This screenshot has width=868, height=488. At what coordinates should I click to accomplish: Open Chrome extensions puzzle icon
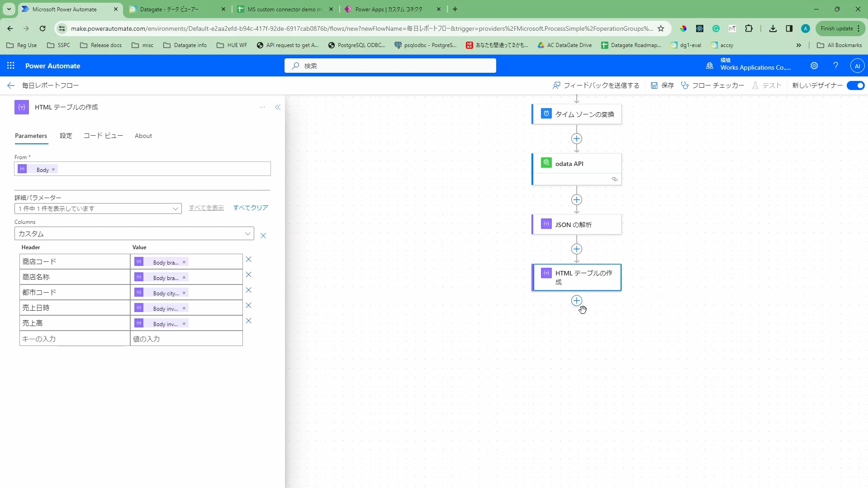tap(749, 28)
